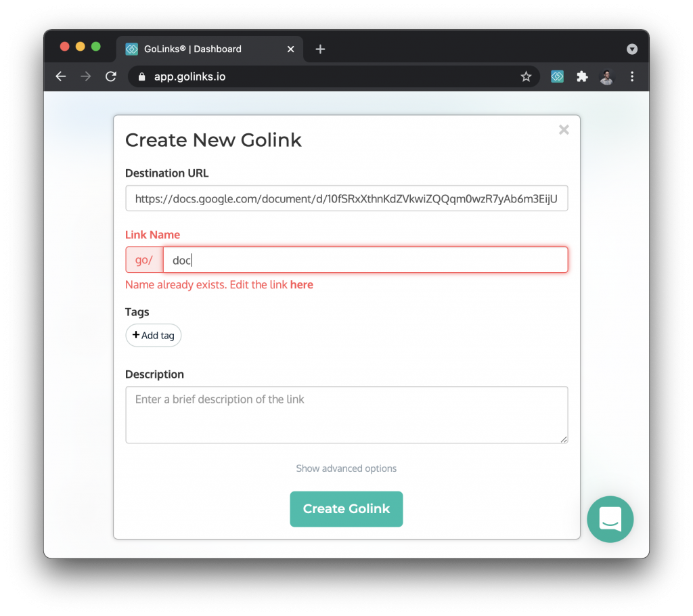Click the Add tag button

tap(153, 334)
